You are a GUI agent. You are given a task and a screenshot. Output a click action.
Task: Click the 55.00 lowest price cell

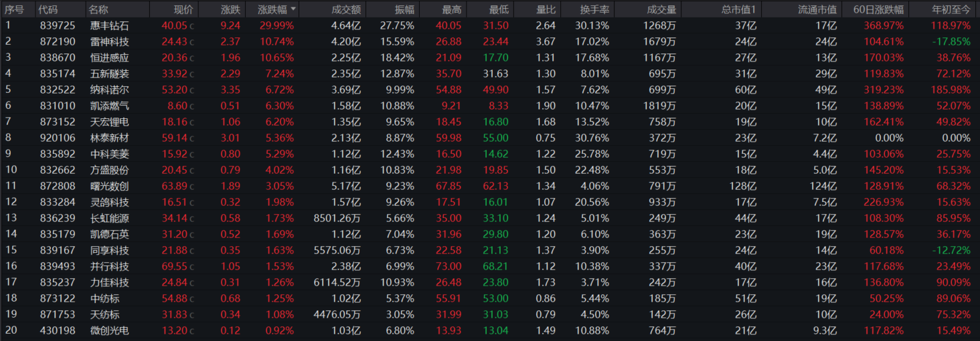(x=495, y=138)
